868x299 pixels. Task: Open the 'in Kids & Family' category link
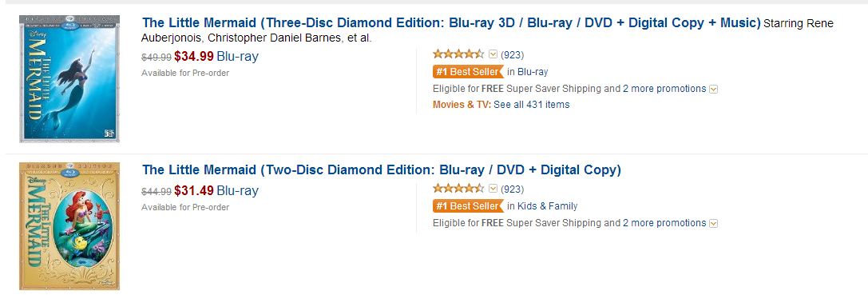tap(542, 206)
